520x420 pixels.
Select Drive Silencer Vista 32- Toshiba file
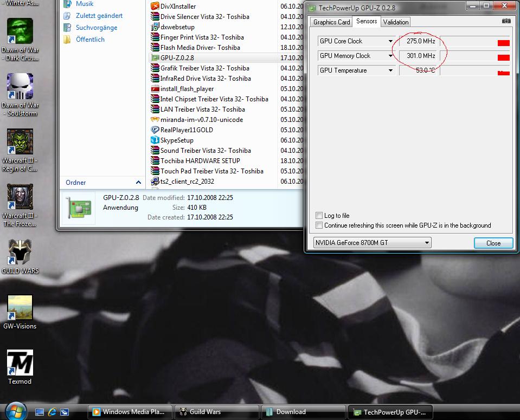pos(204,17)
